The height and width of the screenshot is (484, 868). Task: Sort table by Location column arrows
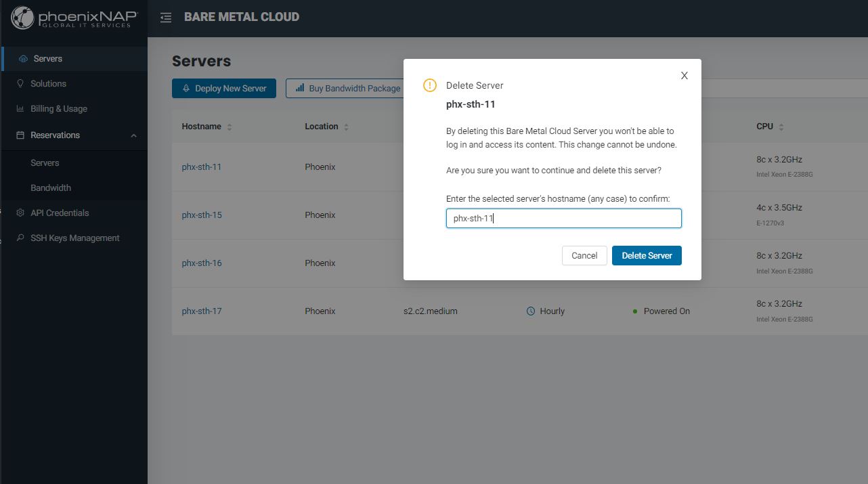coord(346,127)
